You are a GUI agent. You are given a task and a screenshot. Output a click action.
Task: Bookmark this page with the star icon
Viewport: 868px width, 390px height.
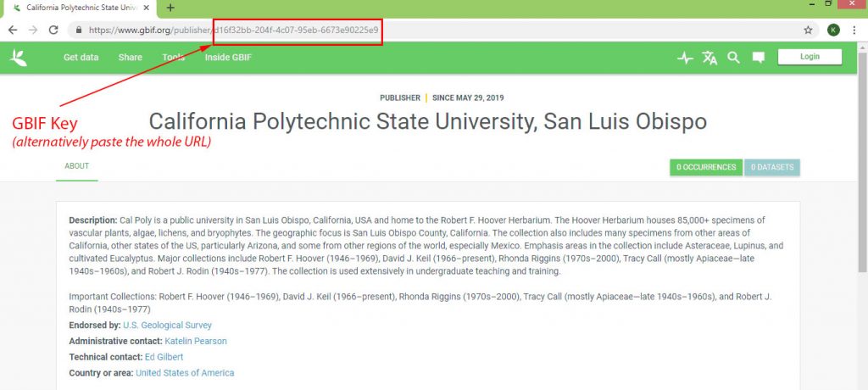[808, 30]
